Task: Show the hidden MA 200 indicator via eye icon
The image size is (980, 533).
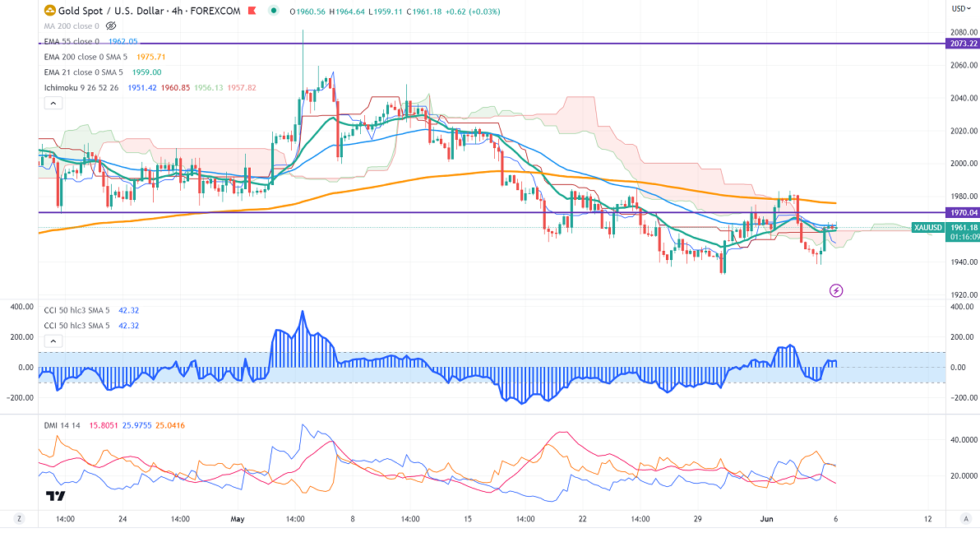Action: click(111, 26)
